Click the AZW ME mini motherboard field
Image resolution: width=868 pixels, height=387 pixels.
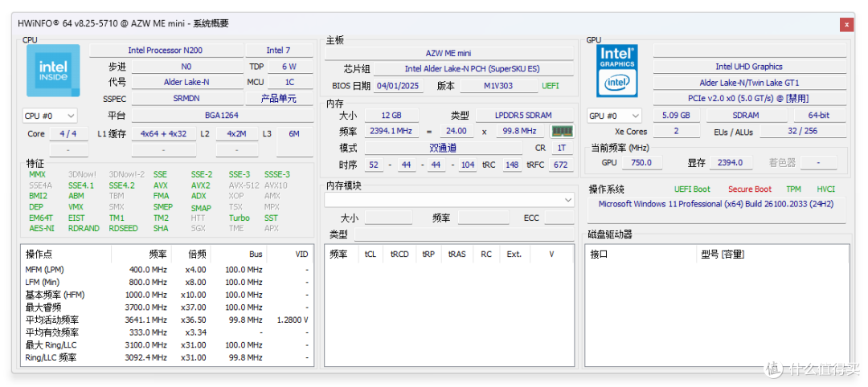point(449,54)
